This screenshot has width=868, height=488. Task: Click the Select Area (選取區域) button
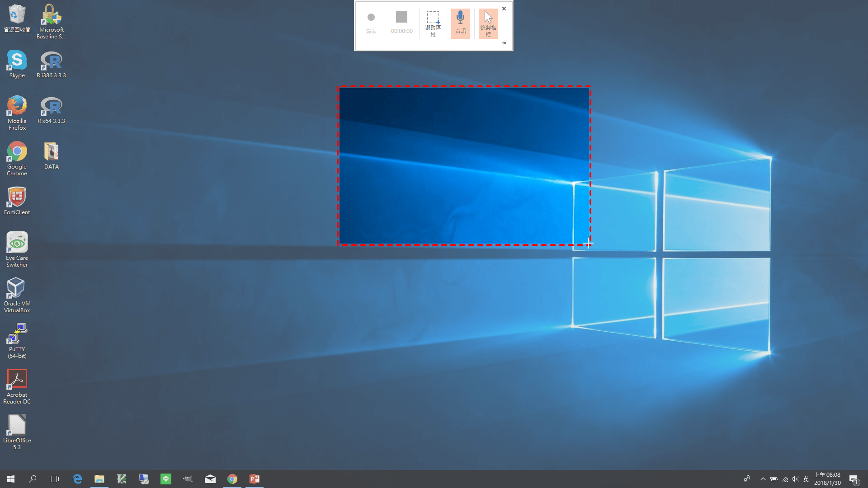433,23
